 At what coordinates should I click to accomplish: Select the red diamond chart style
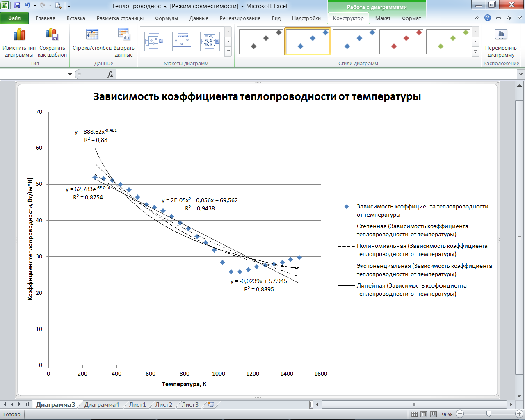(x=402, y=41)
